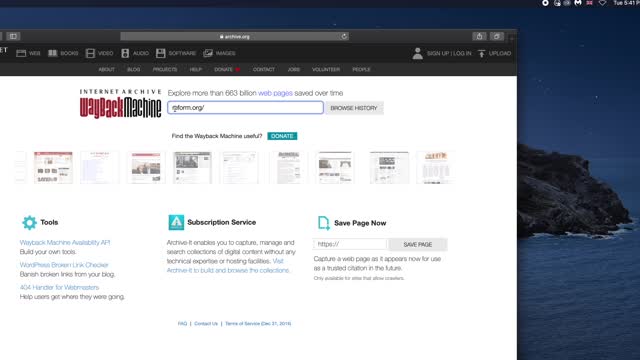
Task: Open the fourth grey site thumbnail
Action: tap(192, 167)
